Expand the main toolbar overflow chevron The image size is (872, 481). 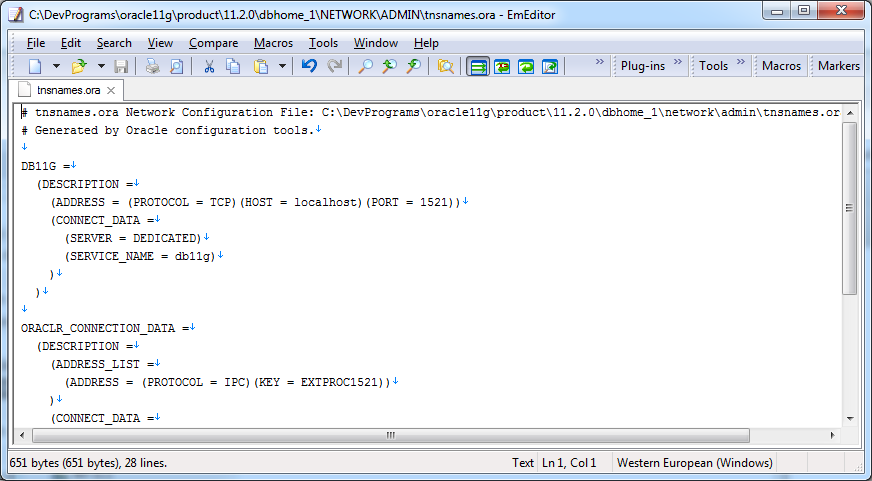click(600, 62)
